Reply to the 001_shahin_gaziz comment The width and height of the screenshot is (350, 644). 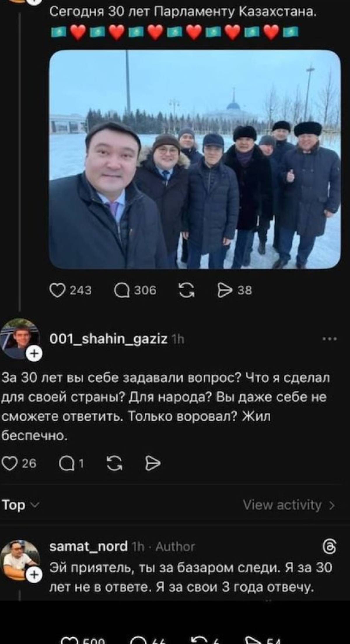(66, 463)
